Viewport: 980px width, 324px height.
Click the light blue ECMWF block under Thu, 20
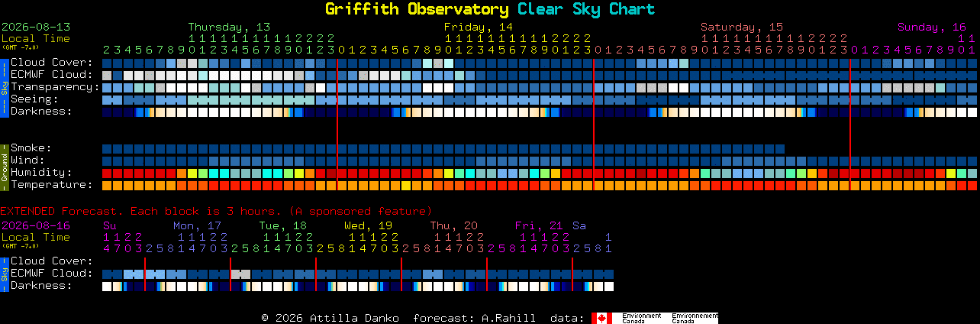click(x=433, y=274)
